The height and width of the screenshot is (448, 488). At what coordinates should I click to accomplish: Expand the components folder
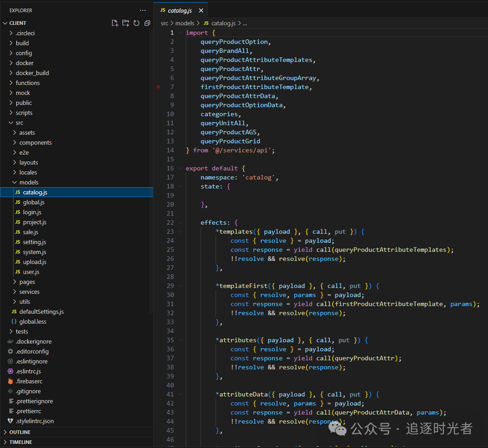(x=35, y=142)
